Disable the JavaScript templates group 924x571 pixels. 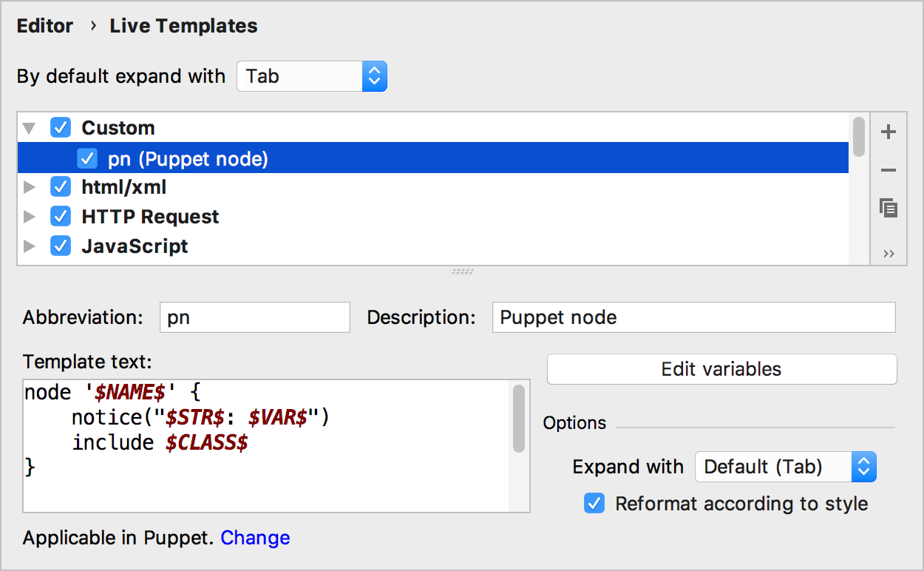(x=60, y=246)
